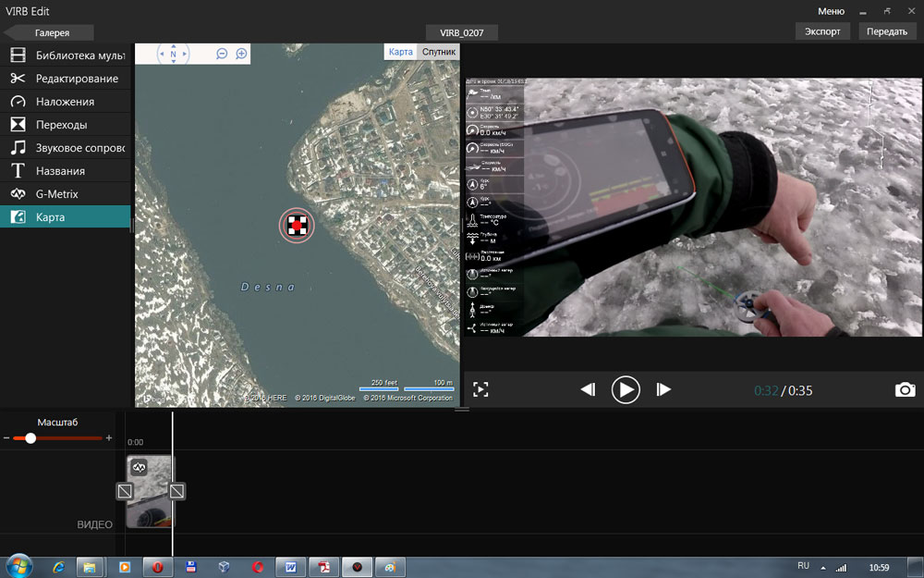This screenshot has height=578, width=924.
Task: Switch map to Спутник view
Action: (x=438, y=52)
